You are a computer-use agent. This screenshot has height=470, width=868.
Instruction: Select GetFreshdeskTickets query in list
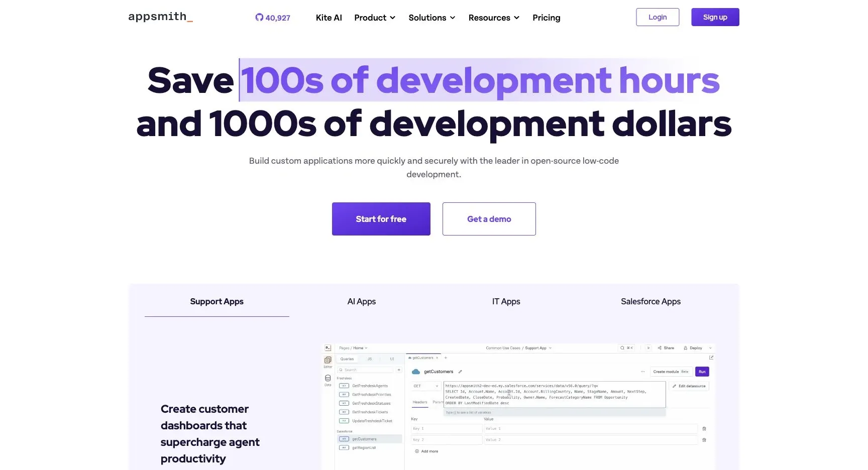pos(370,412)
